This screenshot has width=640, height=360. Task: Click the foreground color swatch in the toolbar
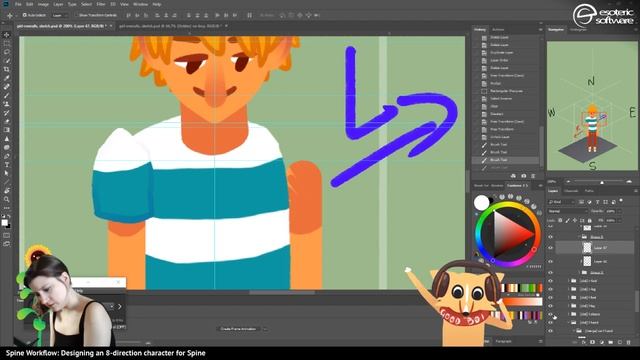4,222
